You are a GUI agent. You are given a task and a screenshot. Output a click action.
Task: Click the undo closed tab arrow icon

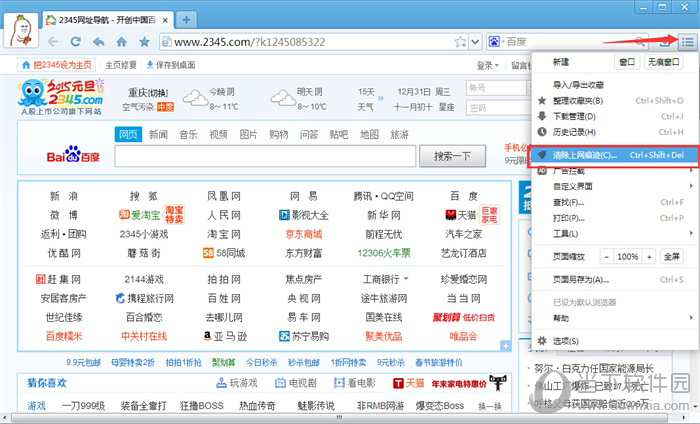[x=98, y=42]
